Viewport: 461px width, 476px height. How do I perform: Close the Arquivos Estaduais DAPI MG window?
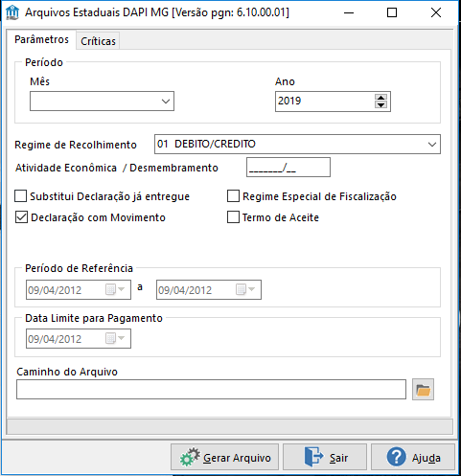[x=436, y=12]
